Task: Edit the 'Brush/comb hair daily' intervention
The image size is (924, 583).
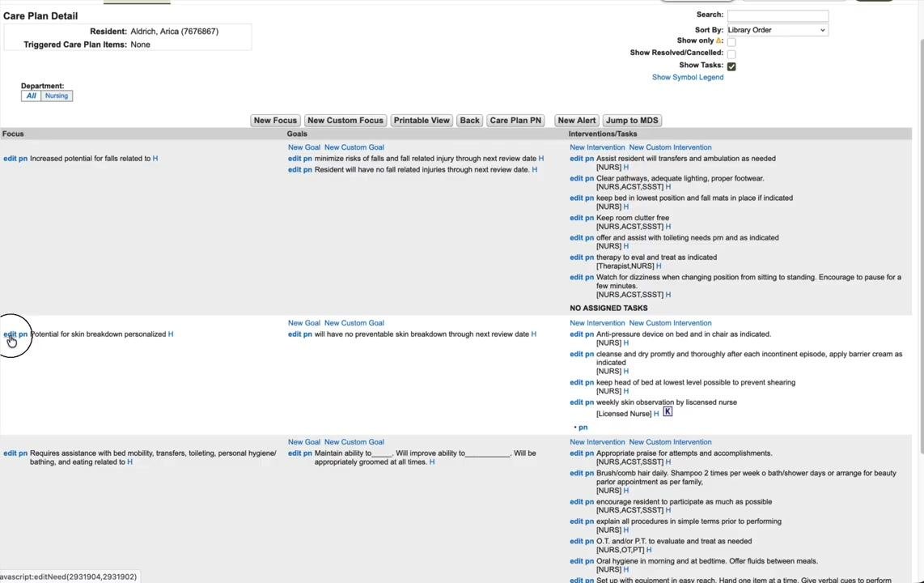Action: pos(576,474)
